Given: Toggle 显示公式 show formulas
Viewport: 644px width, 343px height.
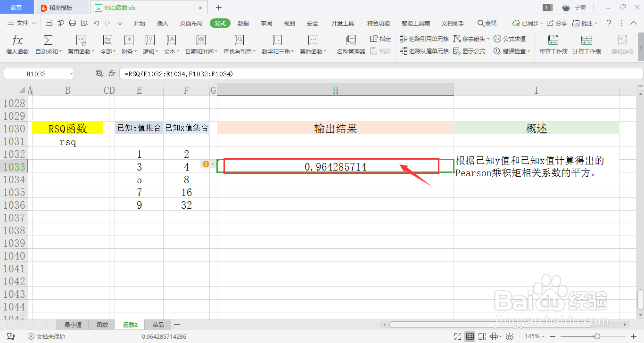Looking at the screenshot, I should coord(469,51).
